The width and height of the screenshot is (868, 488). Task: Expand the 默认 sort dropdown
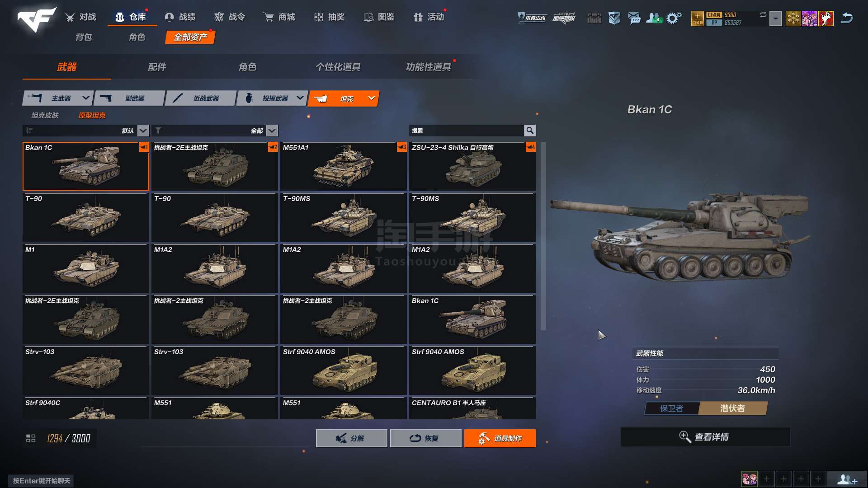click(143, 131)
